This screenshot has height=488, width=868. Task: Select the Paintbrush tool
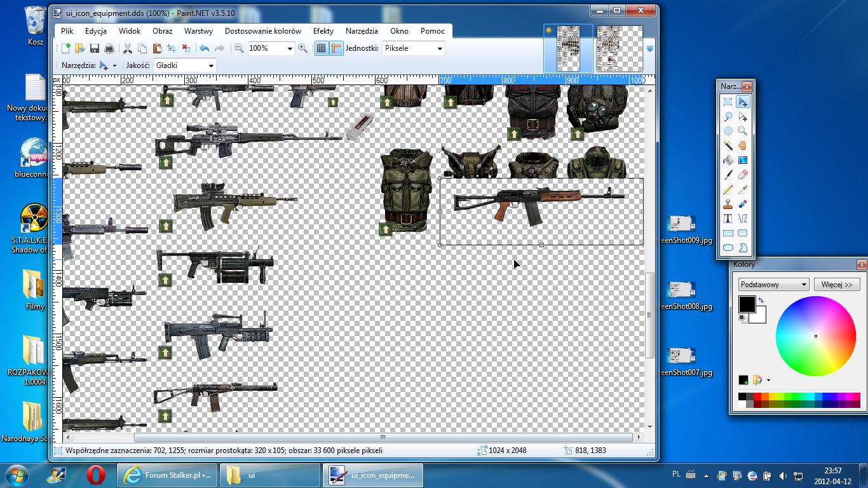pyautogui.click(x=728, y=175)
